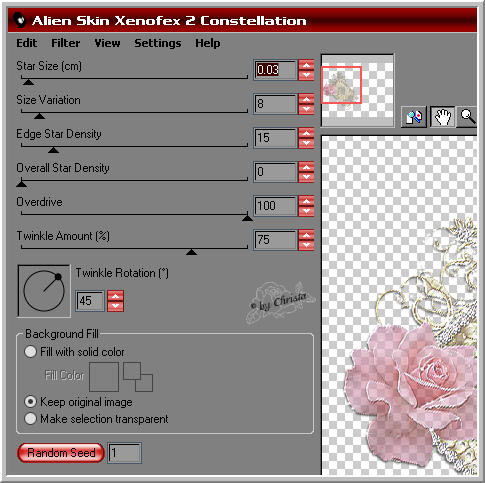This screenshot has width=485, height=483.
Task: Click the show original preview toggle icon
Action: (x=413, y=117)
